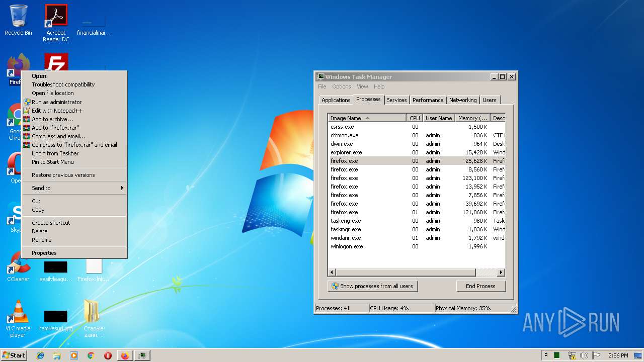Choose Edit with Notepad++

point(74,111)
